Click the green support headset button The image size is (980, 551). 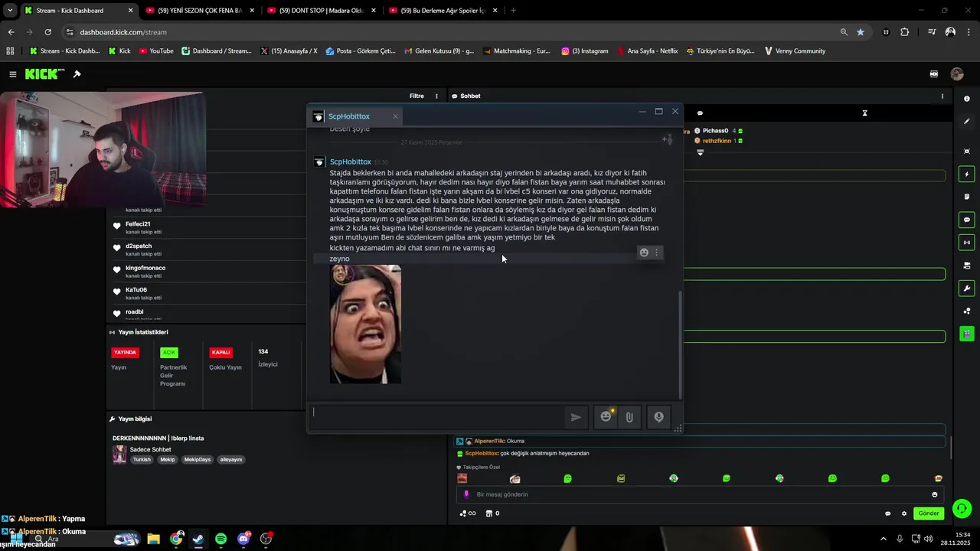962,508
